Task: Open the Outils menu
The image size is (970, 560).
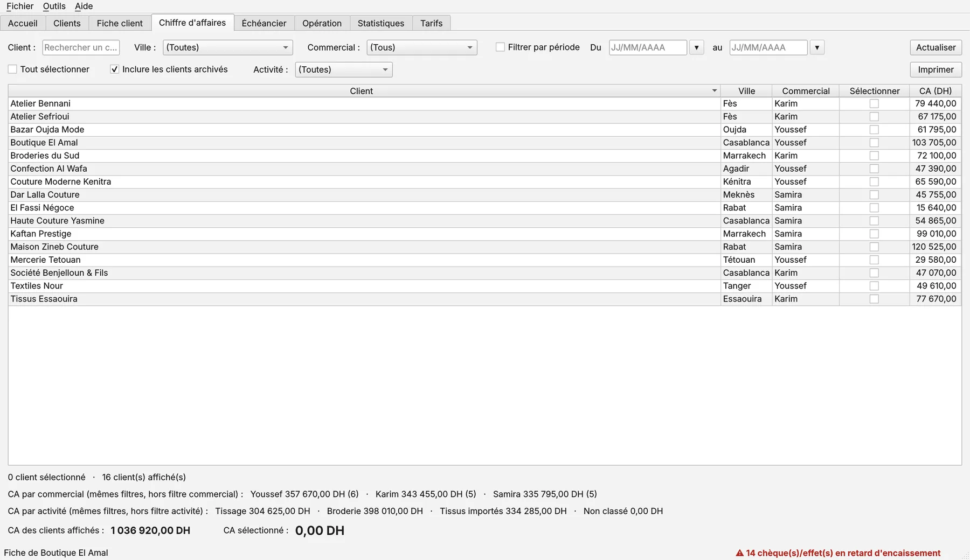Action: [54, 6]
